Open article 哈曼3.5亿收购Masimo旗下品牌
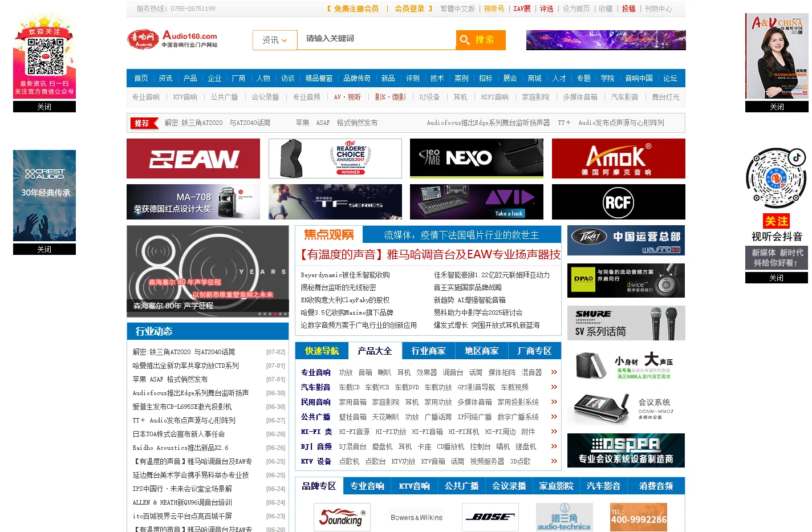 tap(347, 312)
